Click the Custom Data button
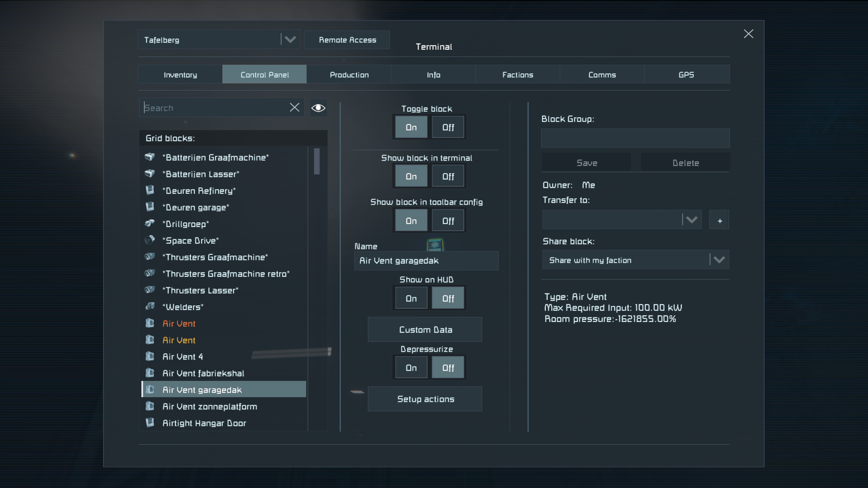Screen dimensions: 868x488 point(425,329)
